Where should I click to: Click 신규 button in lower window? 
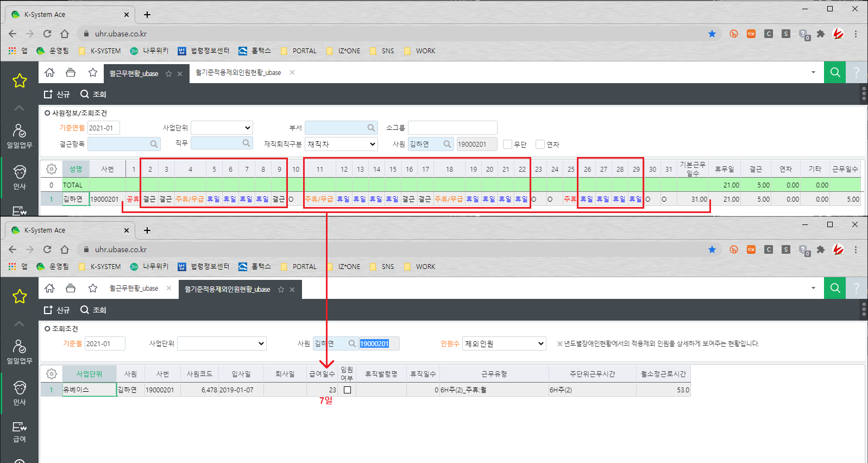pyautogui.click(x=57, y=310)
